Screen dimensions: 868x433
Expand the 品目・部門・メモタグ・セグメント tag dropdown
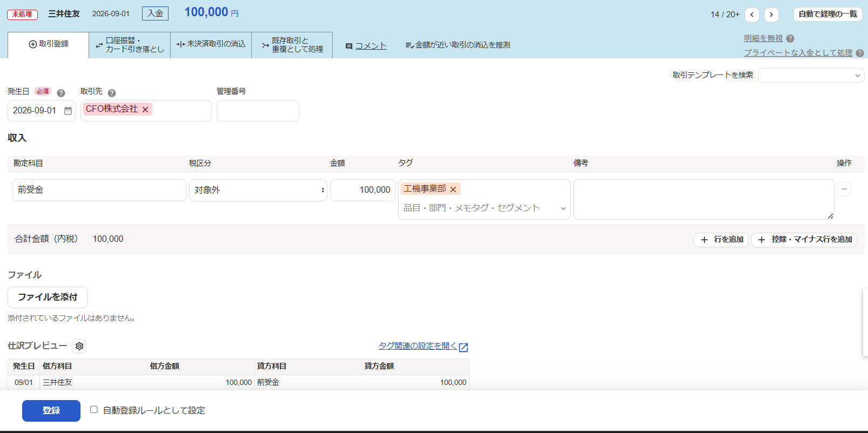tap(563, 208)
